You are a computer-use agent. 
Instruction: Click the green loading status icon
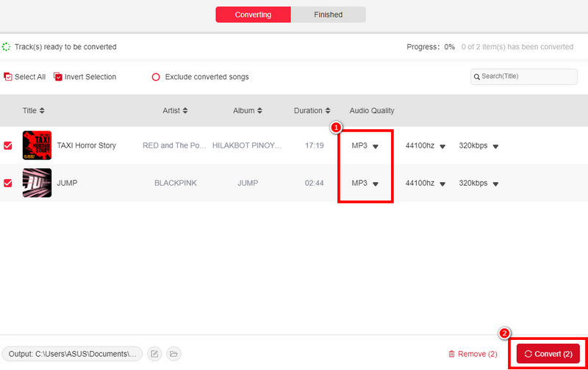pos(6,47)
